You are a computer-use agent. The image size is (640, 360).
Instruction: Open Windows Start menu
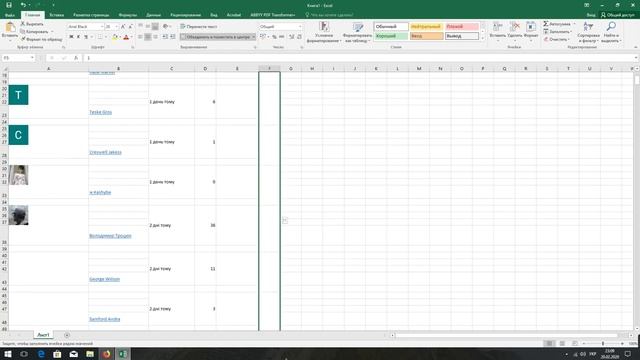[7, 354]
